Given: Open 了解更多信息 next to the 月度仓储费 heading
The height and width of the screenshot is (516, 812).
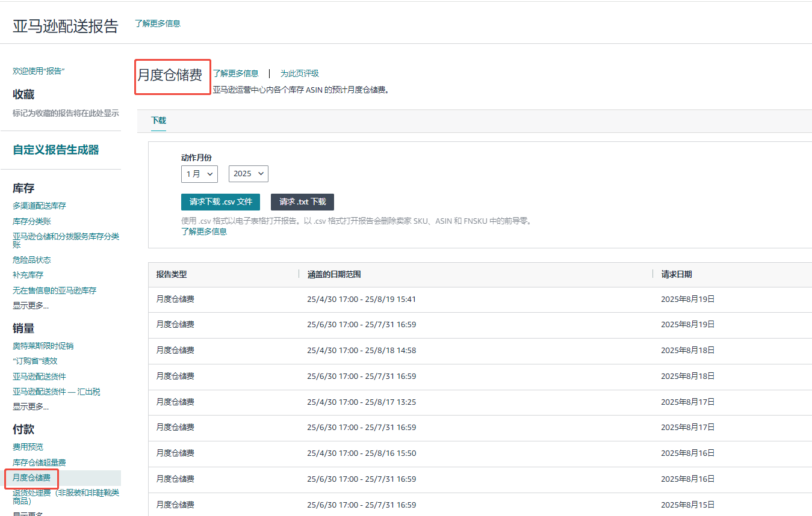Looking at the screenshot, I should 236,73.
